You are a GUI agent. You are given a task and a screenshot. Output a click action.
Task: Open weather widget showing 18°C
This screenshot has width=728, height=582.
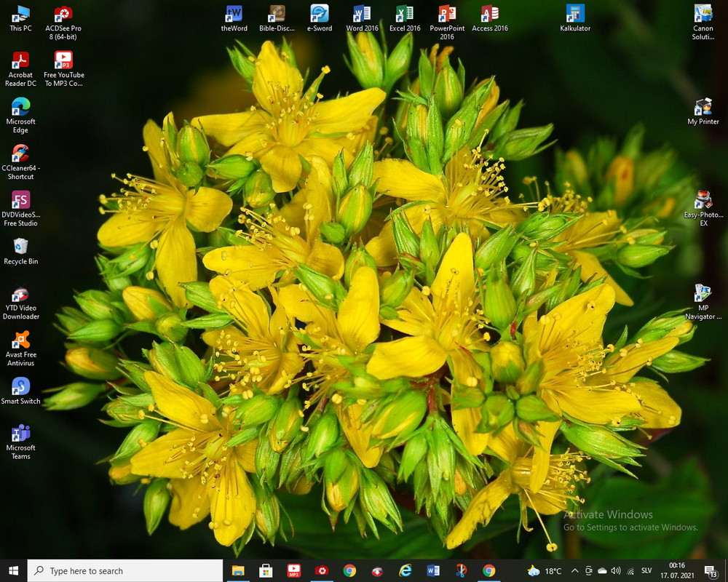click(545, 571)
